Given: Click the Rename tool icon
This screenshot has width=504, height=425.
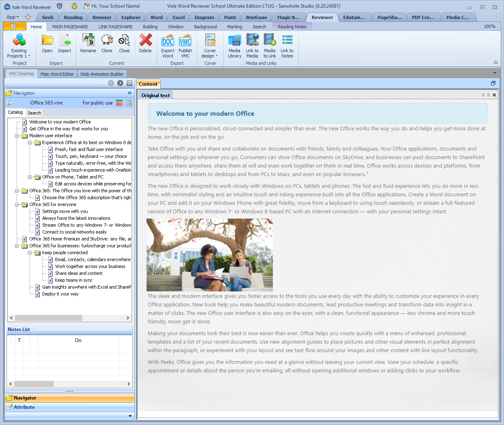Looking at the screenshot, I should tap(88, 43).
